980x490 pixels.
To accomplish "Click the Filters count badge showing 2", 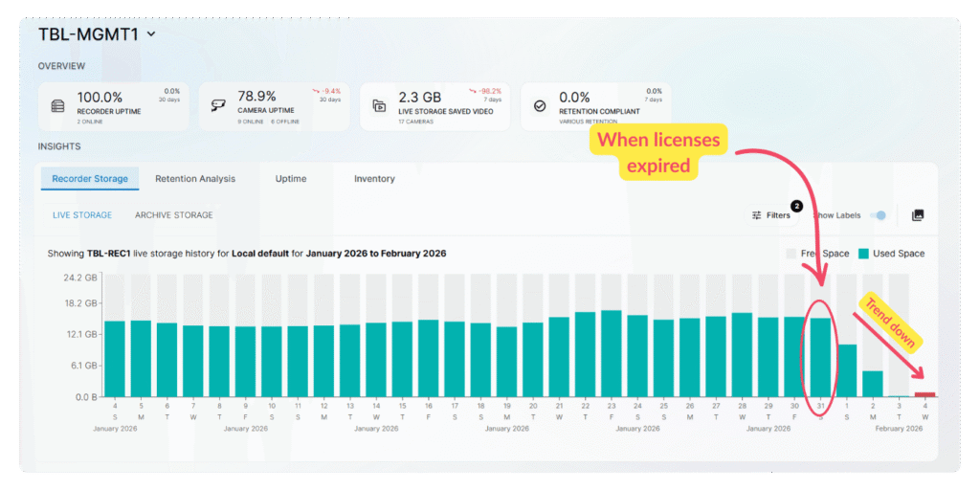I will pos(795,206).
